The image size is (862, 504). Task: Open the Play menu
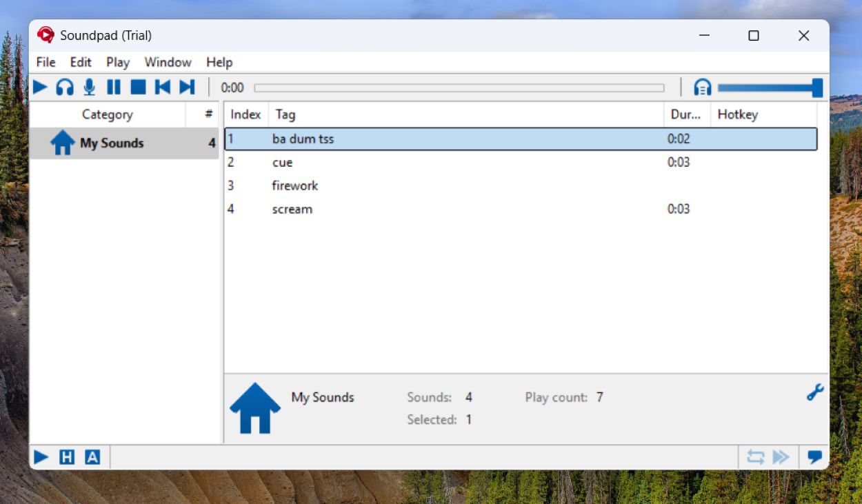coord(118,62)
